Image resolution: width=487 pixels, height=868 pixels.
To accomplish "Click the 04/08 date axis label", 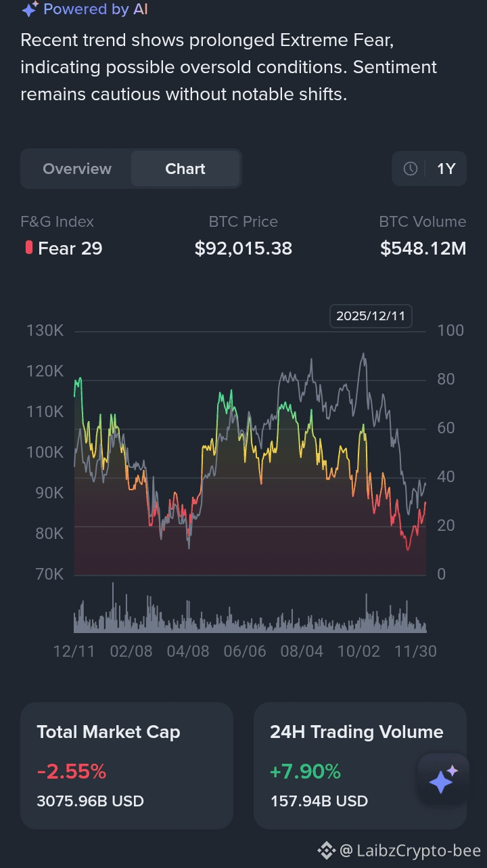I will pyautogui.click(x=188, y=651).
